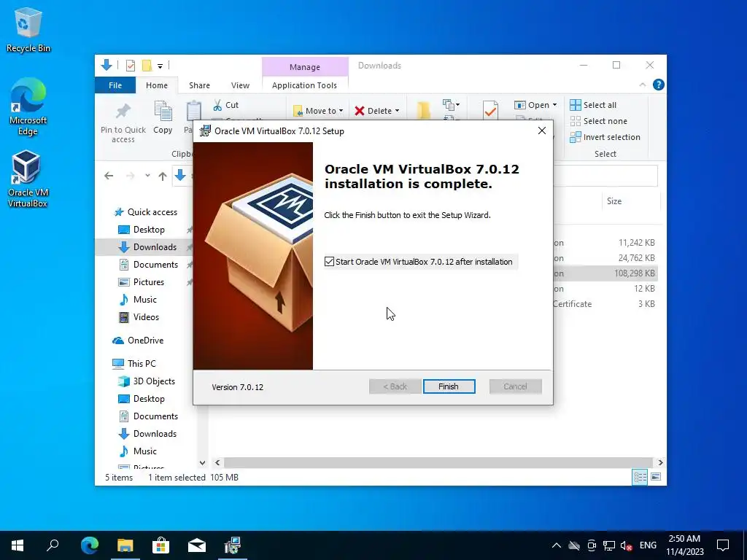The image size is (747, 560).
Task: Switch to the Home ribbon tab
Action: (x=157, y=85)
